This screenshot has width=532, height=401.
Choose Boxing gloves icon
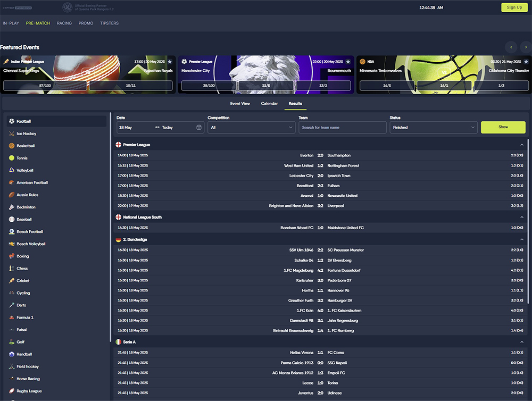[12, 256]
